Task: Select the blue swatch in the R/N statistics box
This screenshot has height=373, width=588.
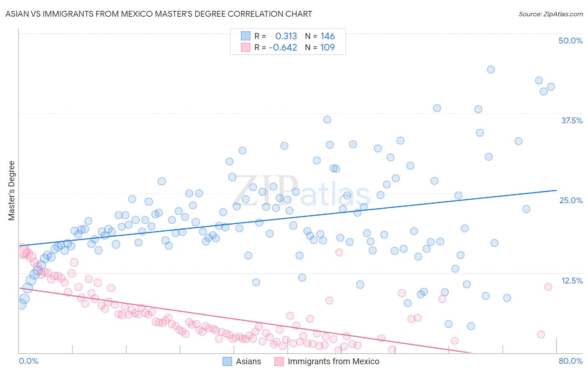Action: [245, 36]
